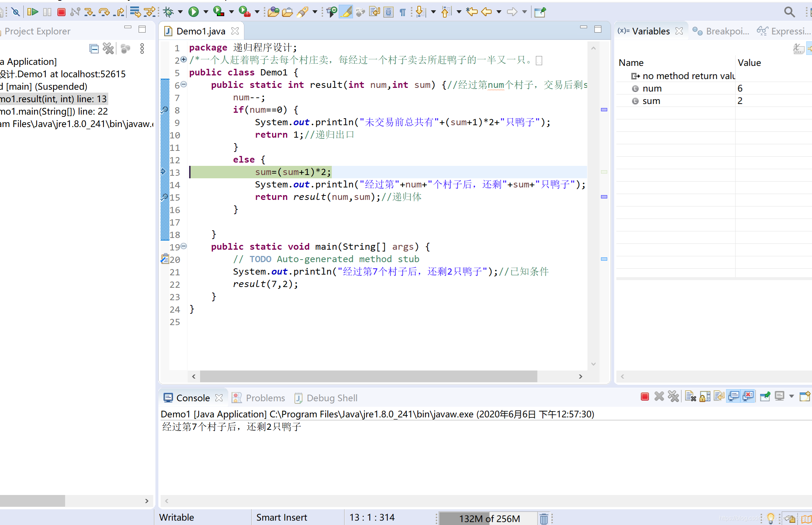812x525 pixels.
Task: Click the Last Edit Location icon
Action: tap(472, 12)
